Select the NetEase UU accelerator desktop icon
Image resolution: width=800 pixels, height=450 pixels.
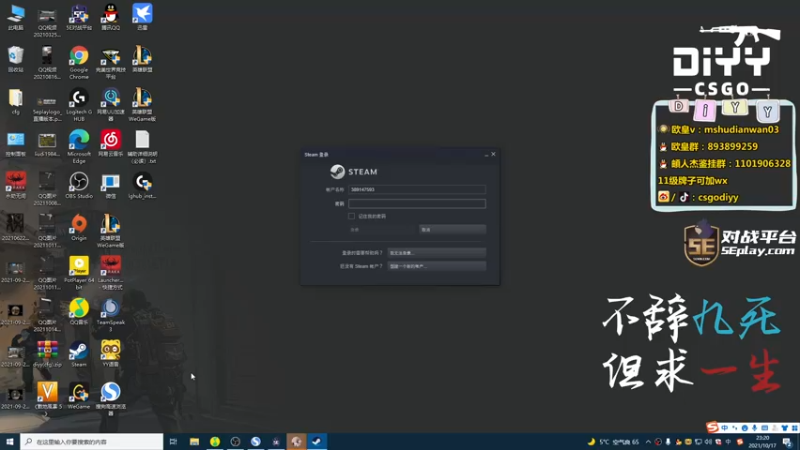point(110,104)
